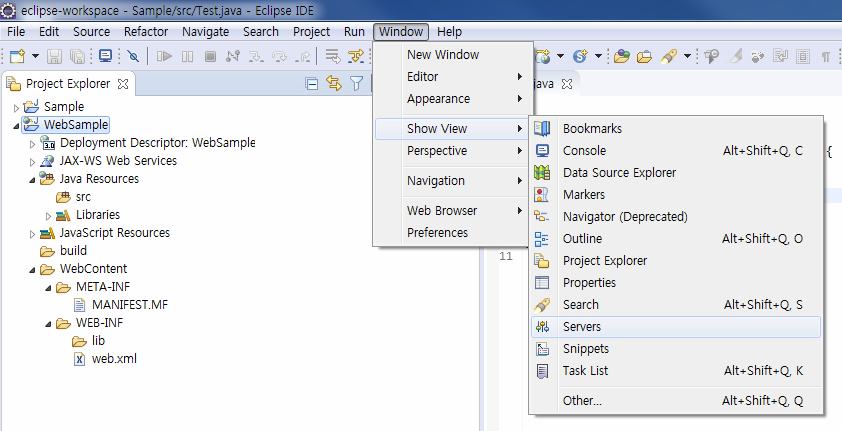This screenshot has height=431, width=842.
Task: Open the Project menu
Action: point(311,32)
